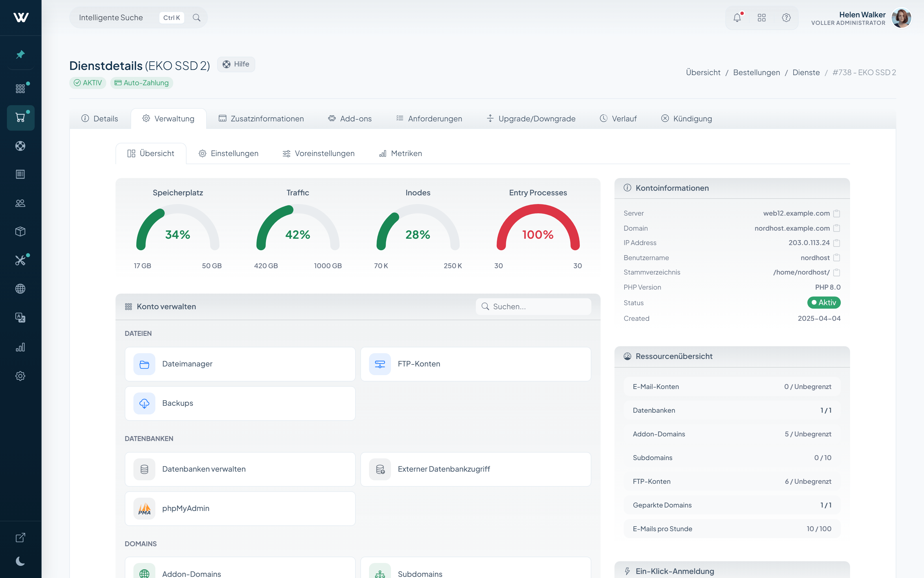This screenshot has width=924, height=578.
Task: Open Helen Walker's profile avatar
Action: point(901,18)
